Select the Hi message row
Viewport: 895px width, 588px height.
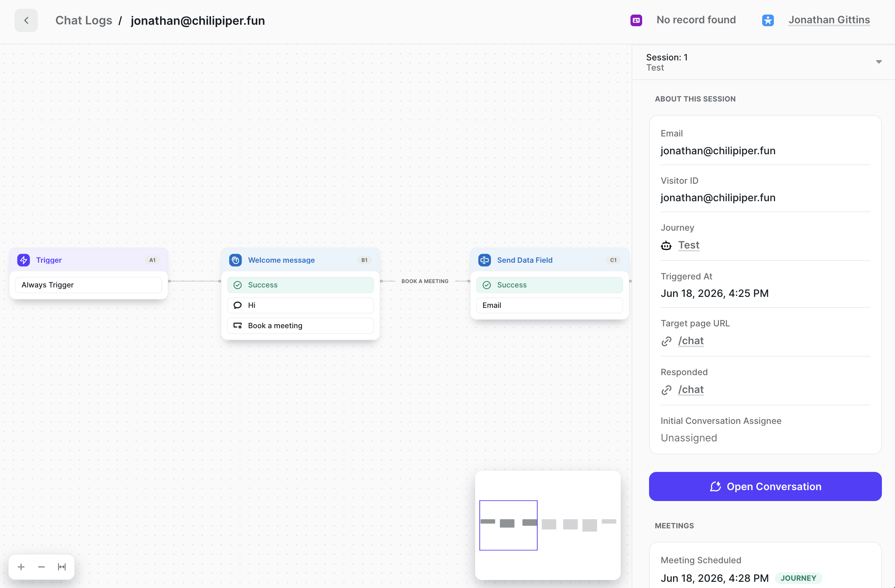click(x=301, y=305)
